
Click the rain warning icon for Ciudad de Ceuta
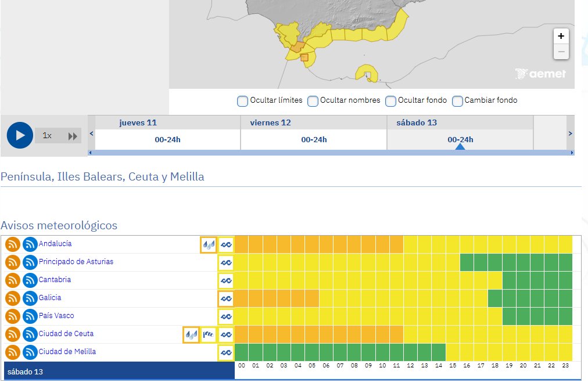[x=191, y=335]
